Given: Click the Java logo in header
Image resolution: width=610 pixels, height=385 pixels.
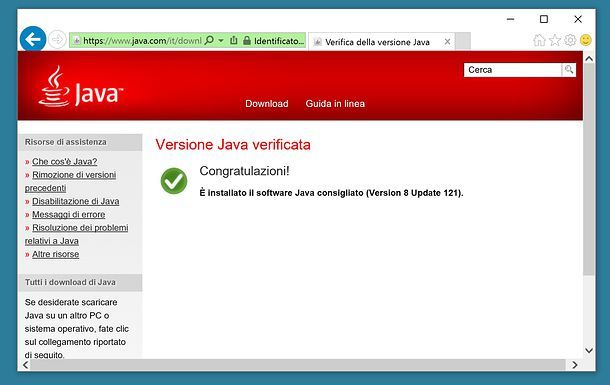Looking at the screenshot, I should coord(81,86).
